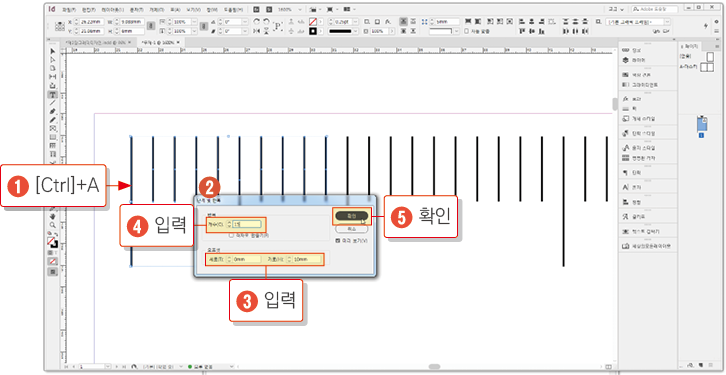Toggle the Auto-Fit checkbox in control panel

(x=466, y=31)
